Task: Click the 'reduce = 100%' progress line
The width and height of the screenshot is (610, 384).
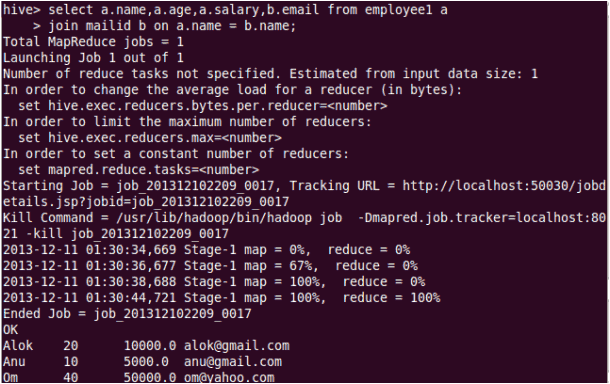Action: click(222, 298)
